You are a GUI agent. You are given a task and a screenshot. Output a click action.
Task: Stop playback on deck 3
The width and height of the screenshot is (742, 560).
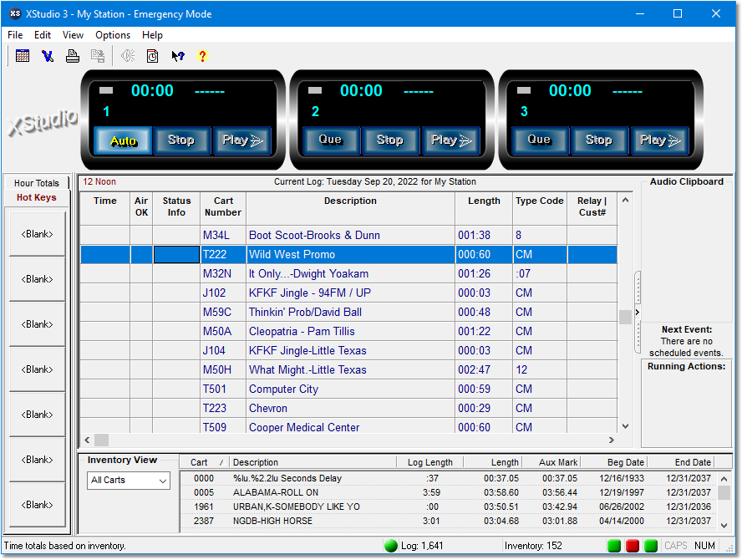click(x=599, y=140)
